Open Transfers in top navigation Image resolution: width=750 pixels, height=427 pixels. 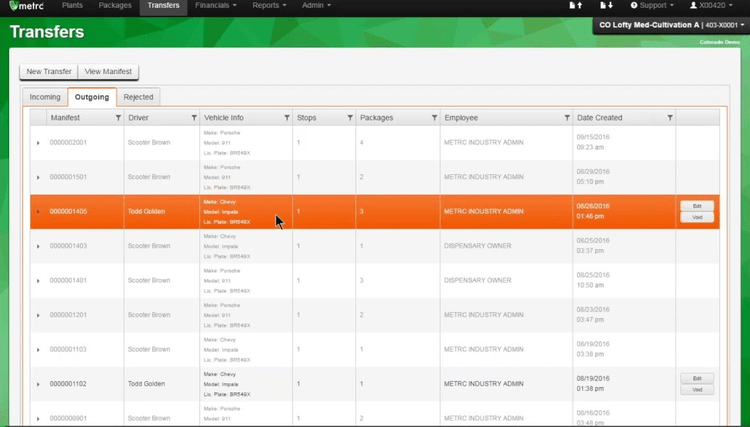[163, 6]
